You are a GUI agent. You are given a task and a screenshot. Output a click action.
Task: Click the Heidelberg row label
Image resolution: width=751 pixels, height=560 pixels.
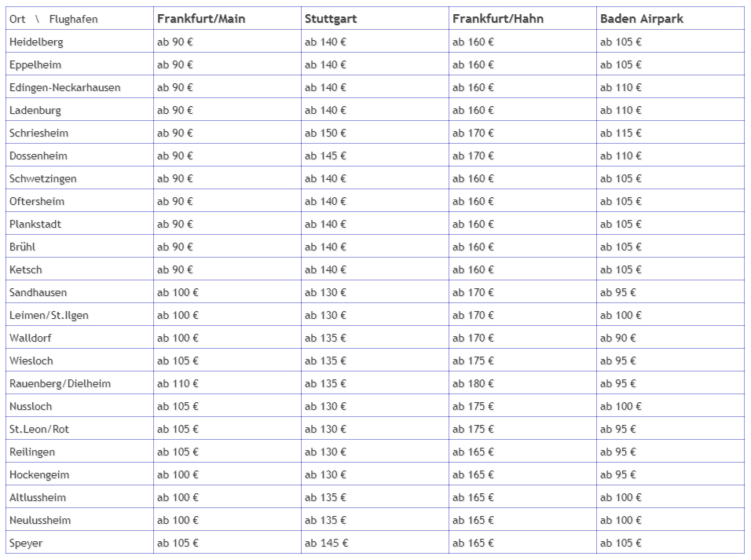click(36, 42)
